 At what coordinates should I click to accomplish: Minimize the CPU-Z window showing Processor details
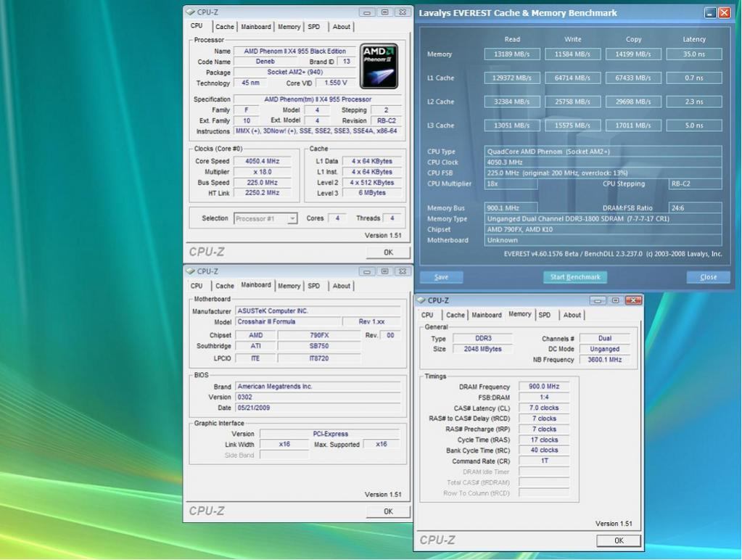pos(367,12)
